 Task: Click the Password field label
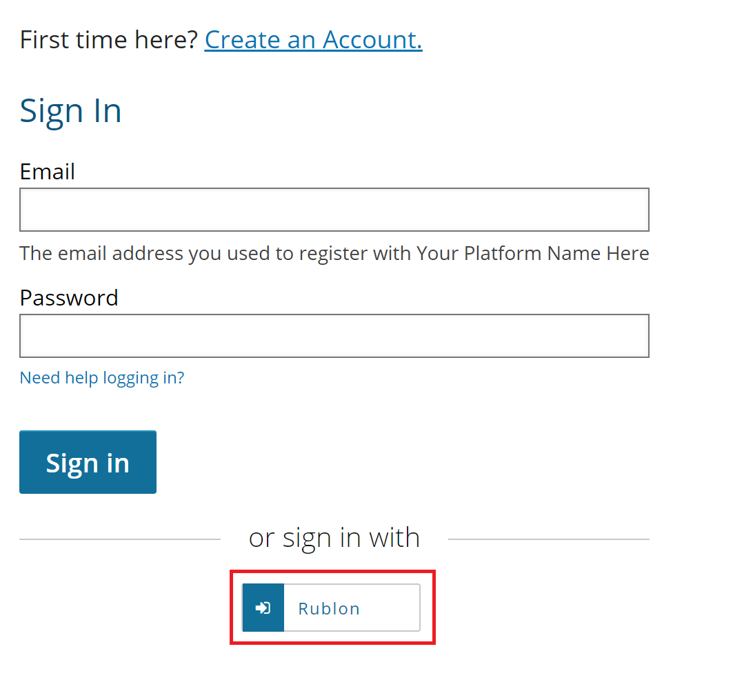point(69,297)
